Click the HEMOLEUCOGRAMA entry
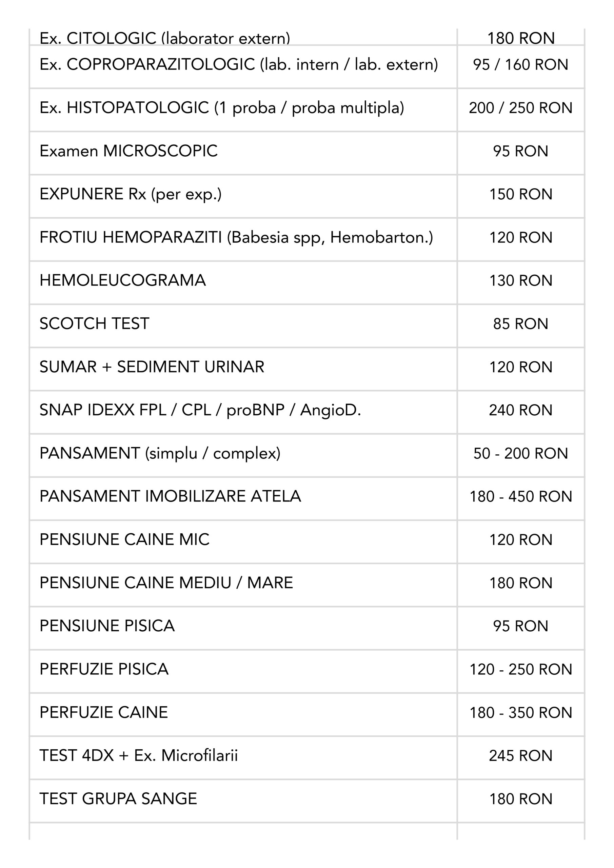Image resolution: width=614 pixels, height=868 pixels. 122,280
